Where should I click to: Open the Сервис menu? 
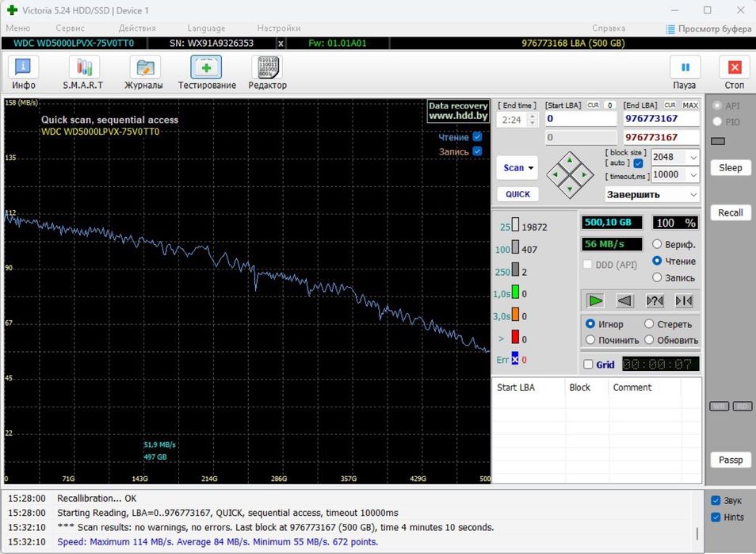(71, 29)
